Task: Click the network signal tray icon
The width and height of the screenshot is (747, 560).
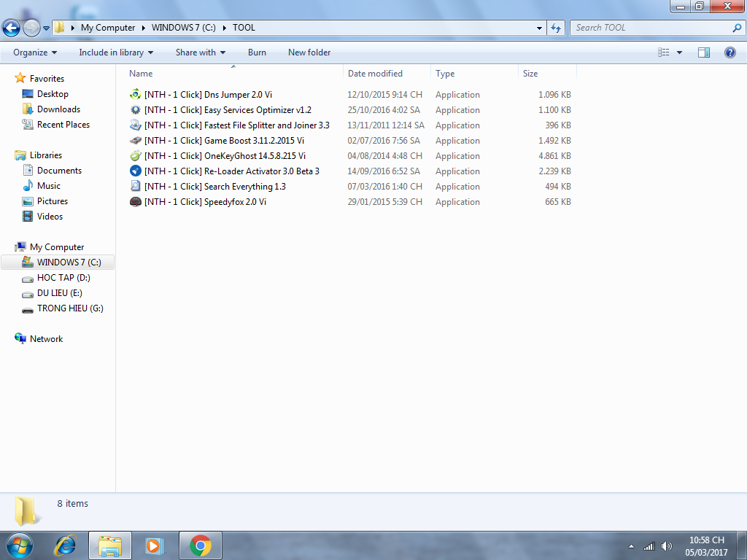Action: [649, 546]
